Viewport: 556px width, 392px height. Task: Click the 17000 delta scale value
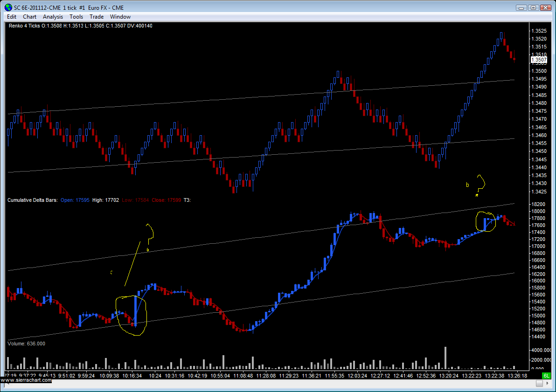tap(538, 246)
